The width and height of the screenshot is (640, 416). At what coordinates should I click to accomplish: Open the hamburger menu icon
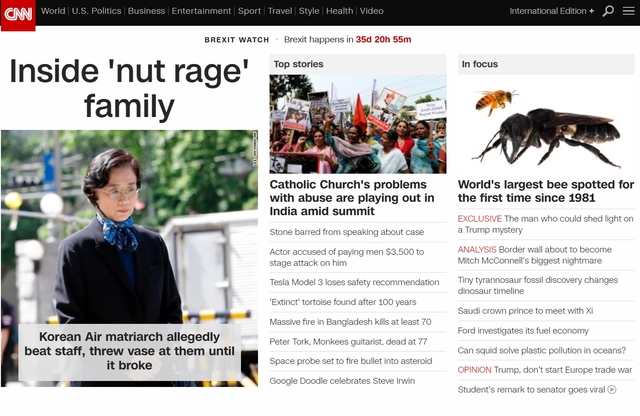coord(628,11)
